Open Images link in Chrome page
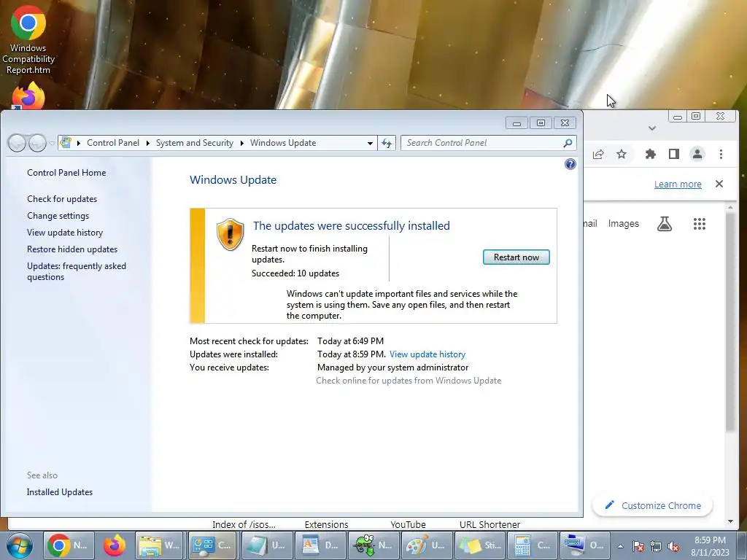The width and height of the screenshot is (747, 560). pyautogui.click(x=623, y=223)
